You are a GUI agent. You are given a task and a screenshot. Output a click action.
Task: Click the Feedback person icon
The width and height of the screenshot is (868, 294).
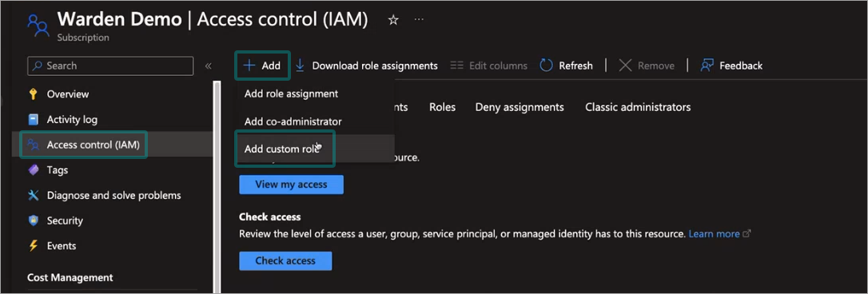(707, 66)
